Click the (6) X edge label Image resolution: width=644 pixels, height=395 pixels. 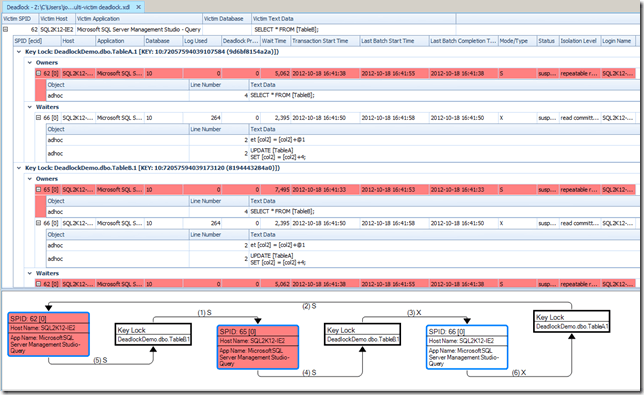point(519,373)
